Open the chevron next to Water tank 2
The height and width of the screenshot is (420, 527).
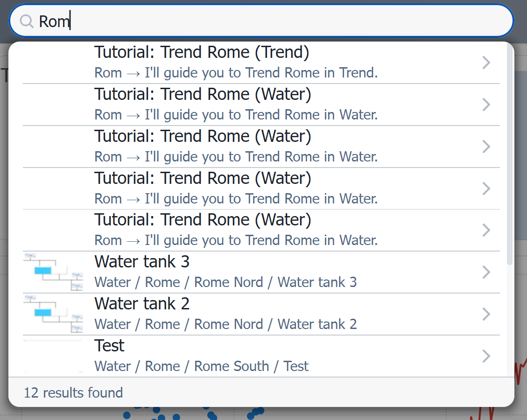485,314
